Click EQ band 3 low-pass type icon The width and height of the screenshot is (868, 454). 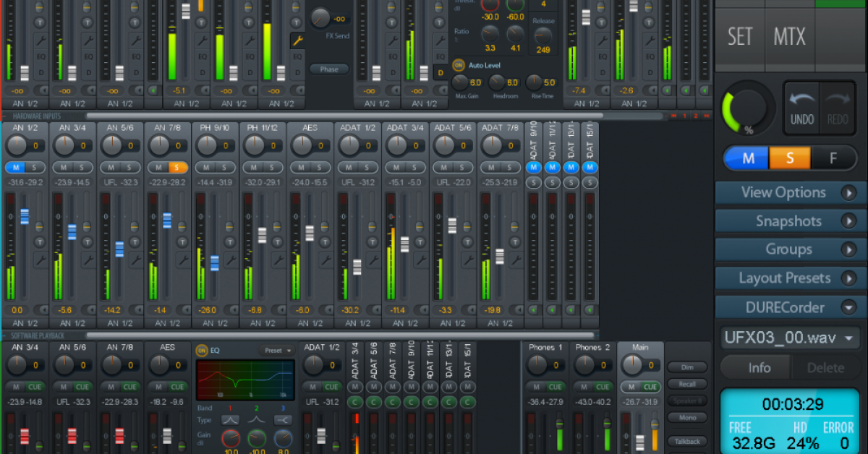coord(282,420)
